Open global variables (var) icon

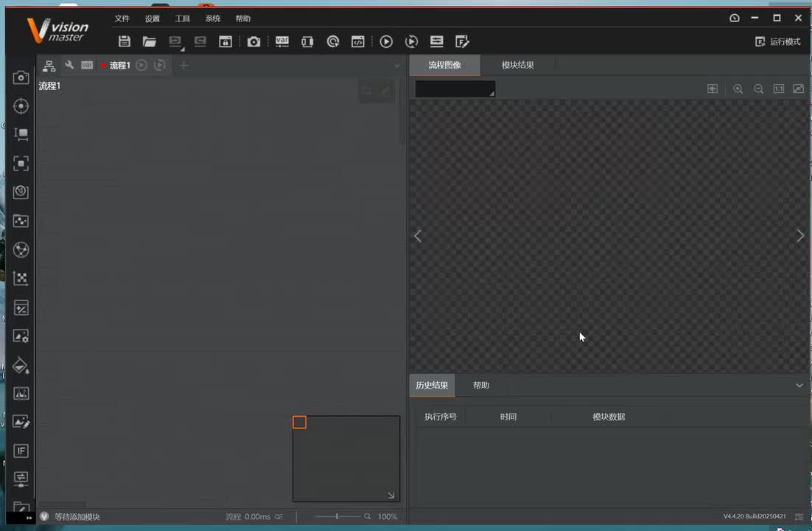pyautogui.click(x=281, y=41)
